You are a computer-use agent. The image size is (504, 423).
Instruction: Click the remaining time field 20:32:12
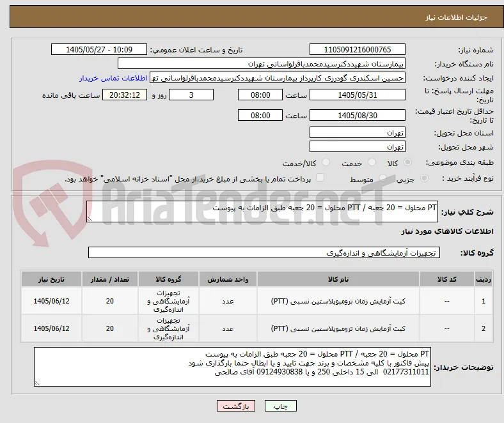(125, 95)
